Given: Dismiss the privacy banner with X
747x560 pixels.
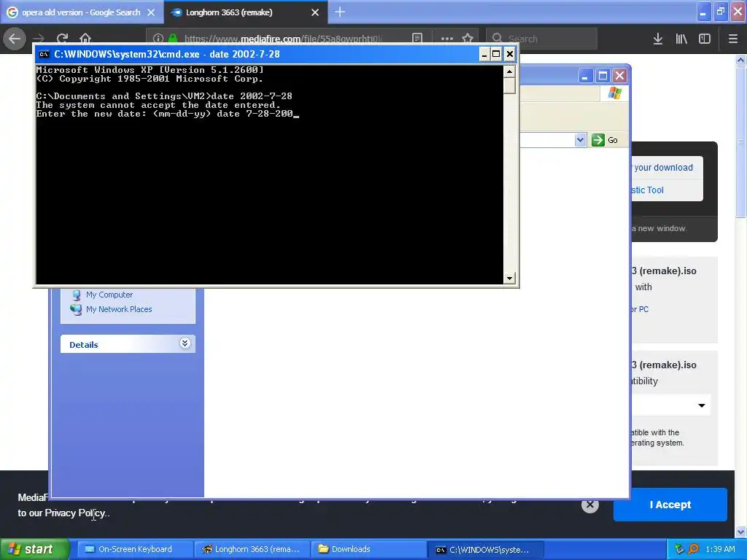Looking at the screenshot, I should (589, 505).
